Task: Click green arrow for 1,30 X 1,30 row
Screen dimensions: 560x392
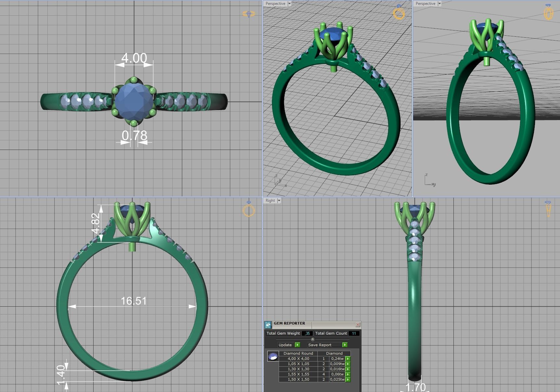Action: [348, 369]
